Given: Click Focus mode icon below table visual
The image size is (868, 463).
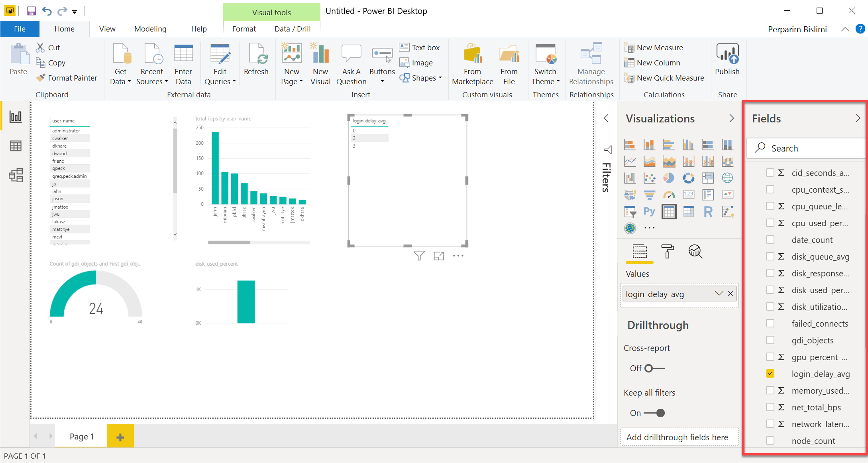Looking at the screenshot, I should point(438,256).
